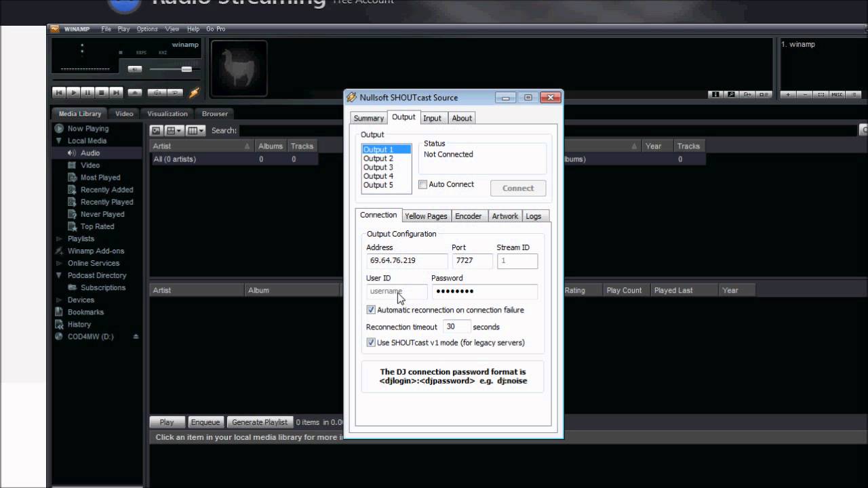Open file info with the 'i' icon
Screen dimensions: 868x488
(715, 94)
